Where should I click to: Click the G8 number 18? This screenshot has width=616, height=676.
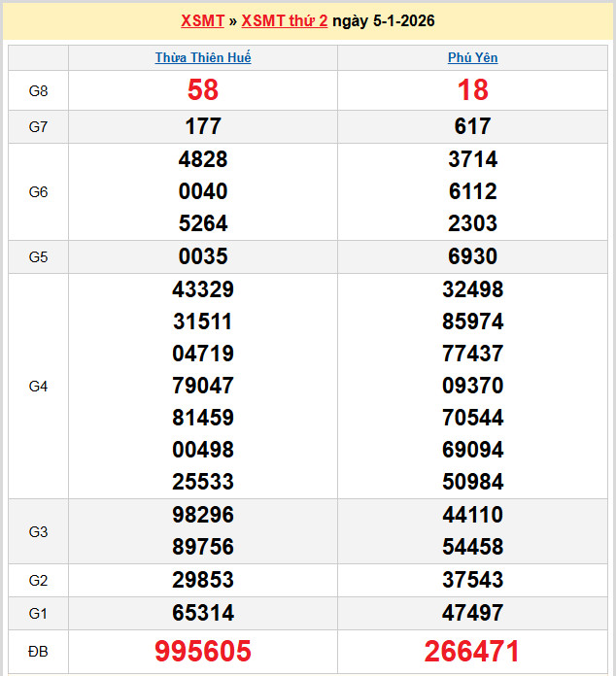pos(472,90)
